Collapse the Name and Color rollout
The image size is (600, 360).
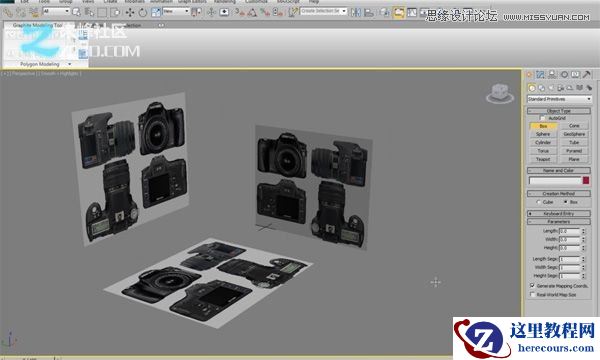click(559, 171)
